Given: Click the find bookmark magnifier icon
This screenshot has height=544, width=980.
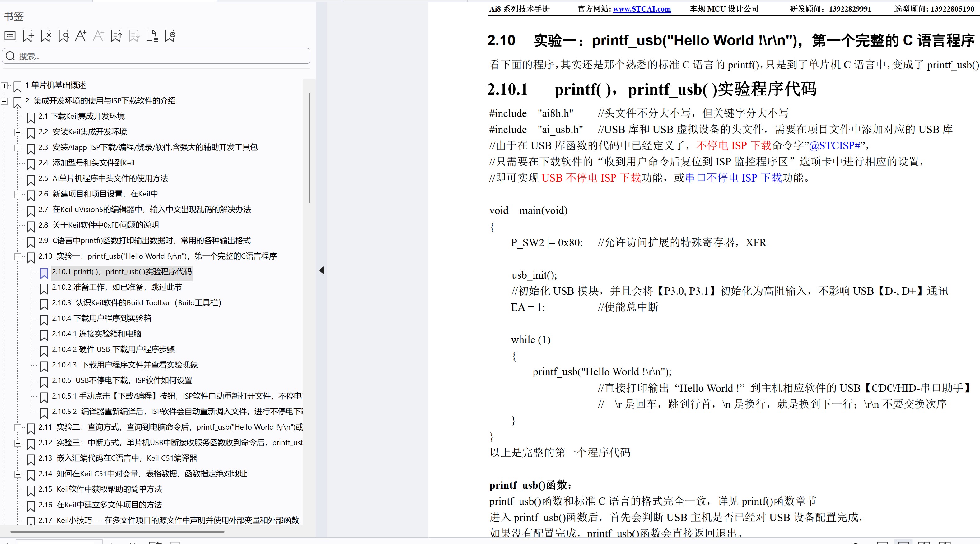Looking at the screenshot, I should 63,36.
